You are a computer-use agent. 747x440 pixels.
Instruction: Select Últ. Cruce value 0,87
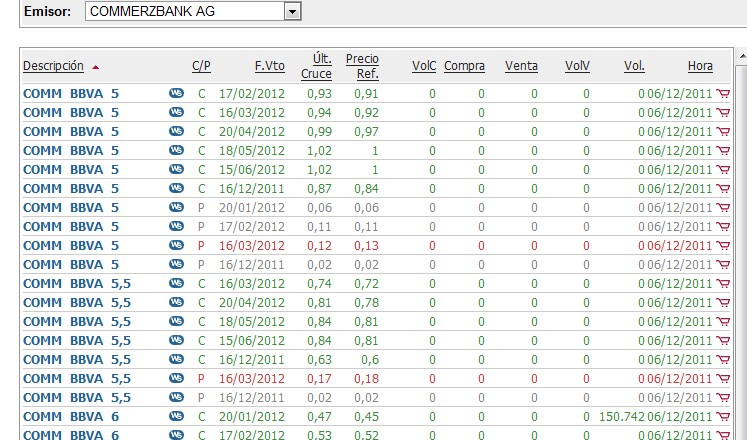(319, 189)
